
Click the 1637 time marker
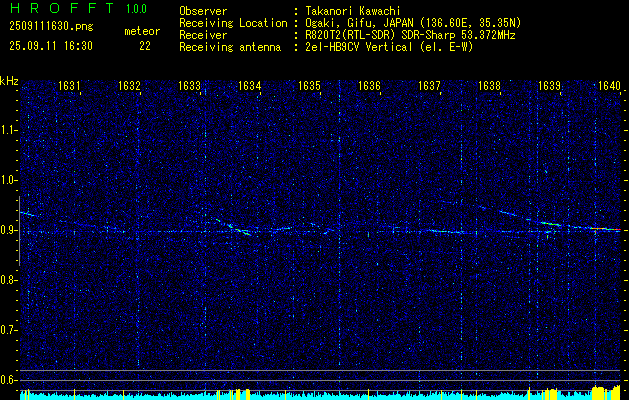point(429,85)
